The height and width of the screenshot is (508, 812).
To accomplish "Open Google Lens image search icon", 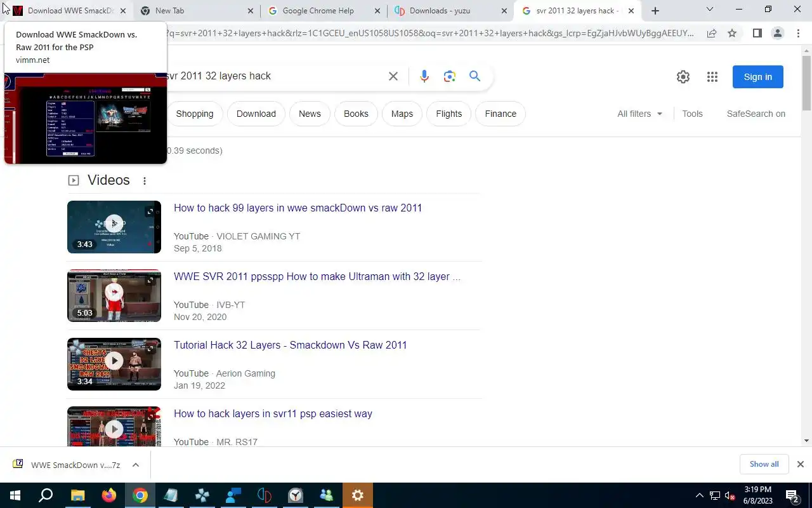I will coord(450,76).
